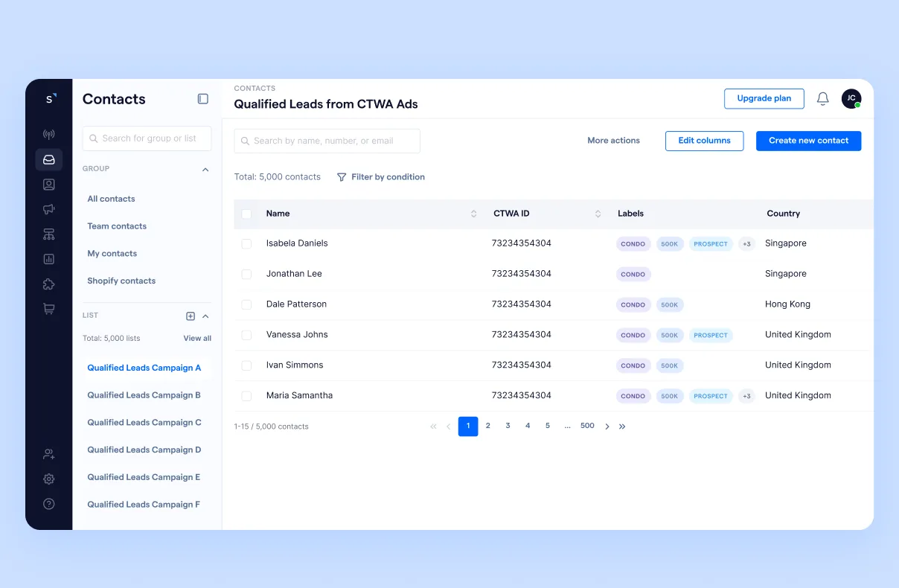Click the CONTACTS breadcrumb

pos(255,89)
